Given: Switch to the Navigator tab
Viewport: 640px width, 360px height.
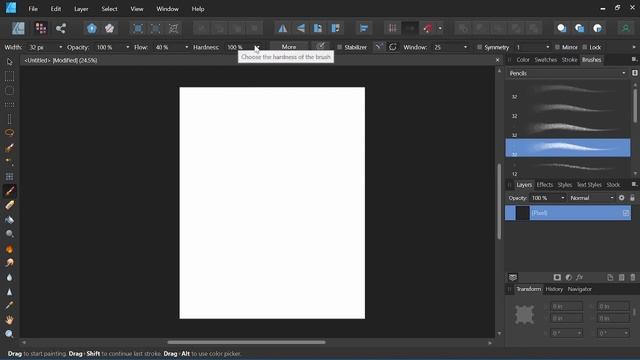Looking at the screenshot, I should tap(579, 289).
